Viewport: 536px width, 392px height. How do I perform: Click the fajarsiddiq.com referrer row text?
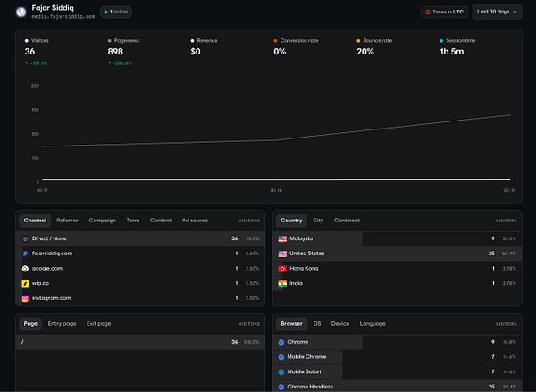53,254
